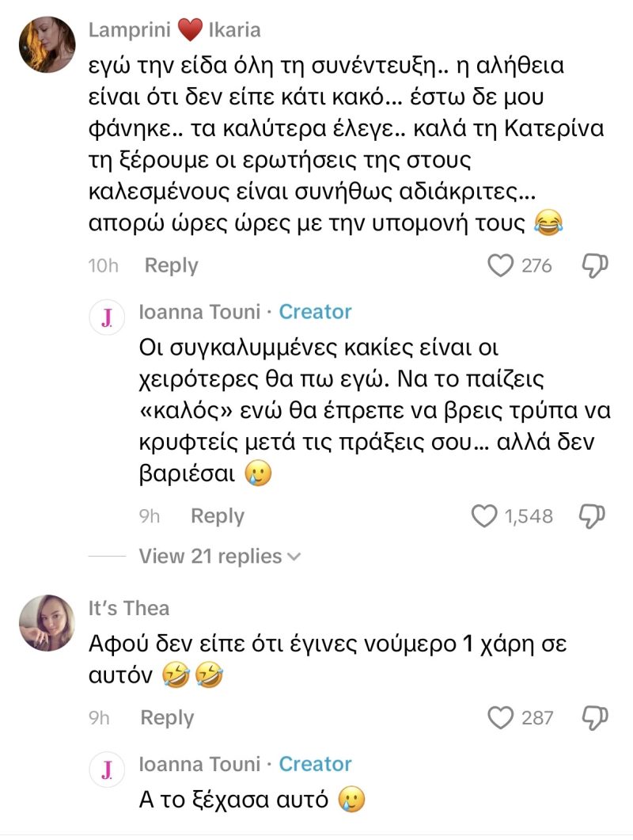Click the Creator label next to Ioanna Touni
Image resolution: width=633 pixels, height=840 pixels.
click(x=315, y=312)
